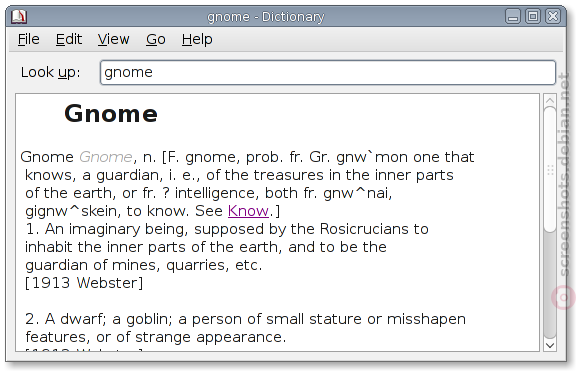Click the Look up label

(50, 72)
